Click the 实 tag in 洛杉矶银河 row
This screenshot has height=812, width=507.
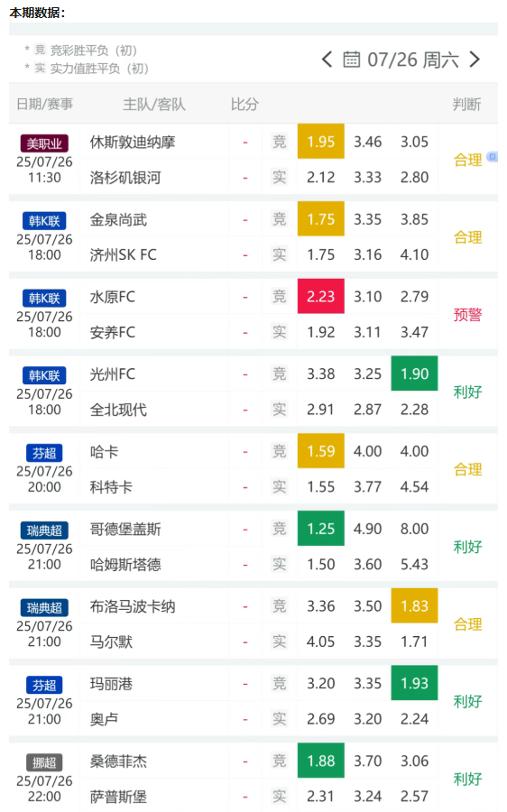pos(280,177)
